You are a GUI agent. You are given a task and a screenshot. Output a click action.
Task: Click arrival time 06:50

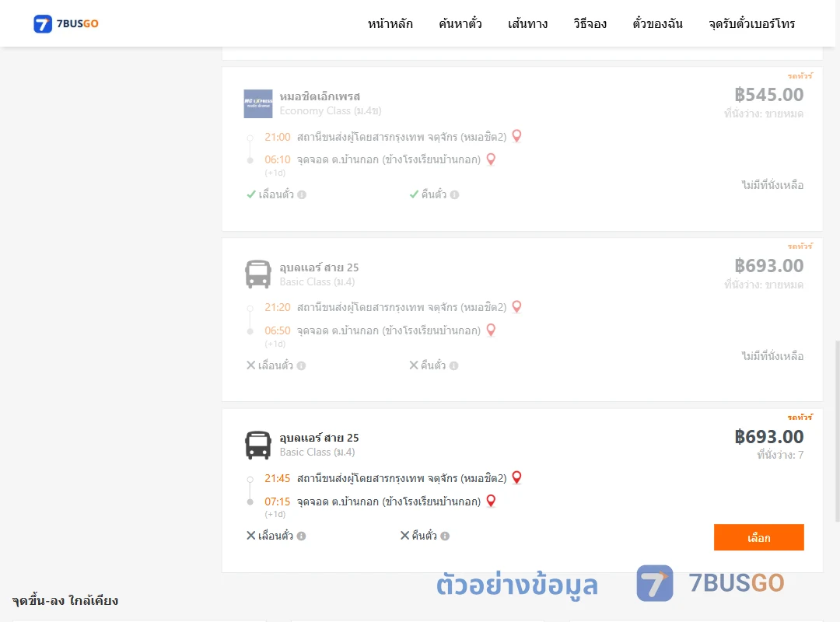[278, 330]
